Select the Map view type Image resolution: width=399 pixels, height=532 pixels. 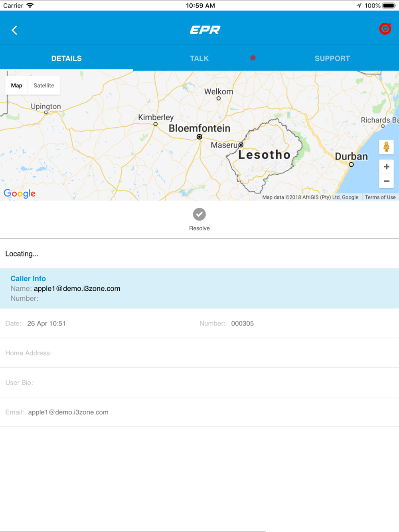pyautogui.click(x=17, y=85)
